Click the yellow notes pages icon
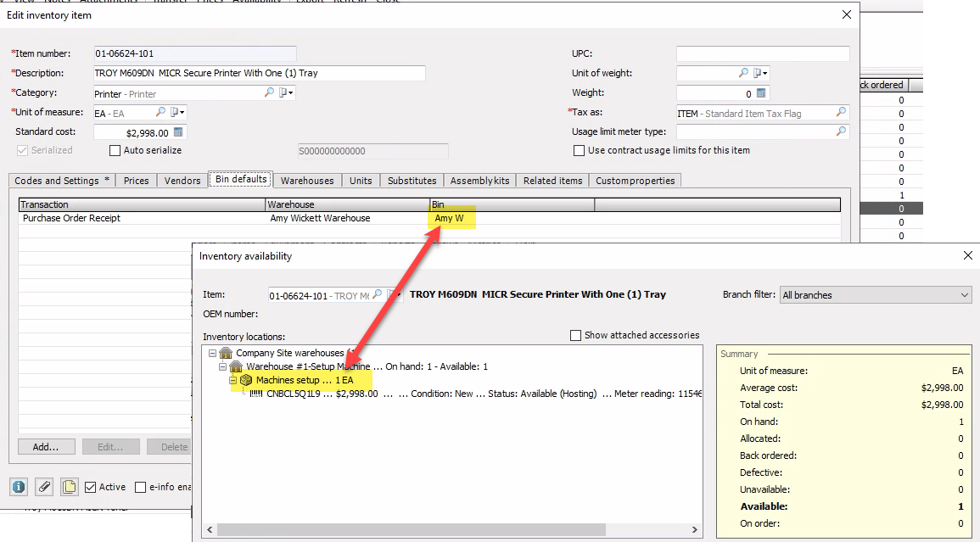Viewport: 980px width, 542px height. point(70,486)
